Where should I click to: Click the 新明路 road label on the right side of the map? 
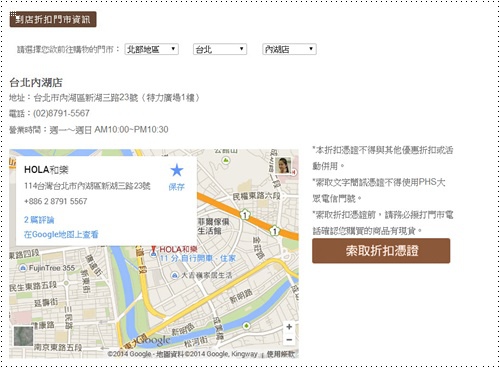pyautogui.click(x=241, y=296)
